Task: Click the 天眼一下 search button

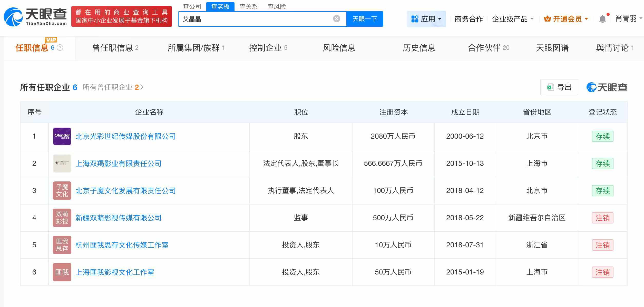Action: [x=365, y=18]
